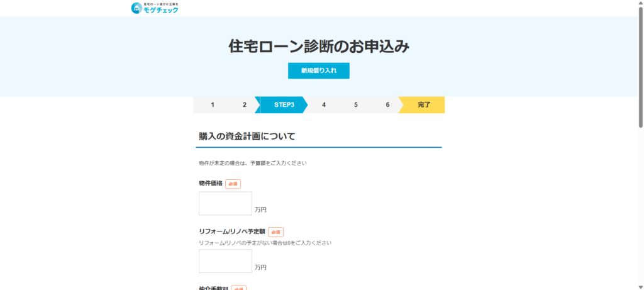
Task: Click the Mogecheck house logo icon
Action: point(136,8)
